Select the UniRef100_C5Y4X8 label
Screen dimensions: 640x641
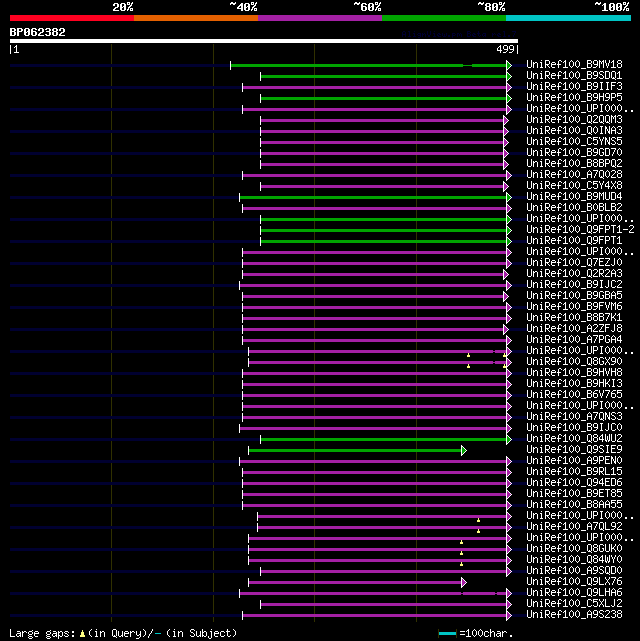574,186
